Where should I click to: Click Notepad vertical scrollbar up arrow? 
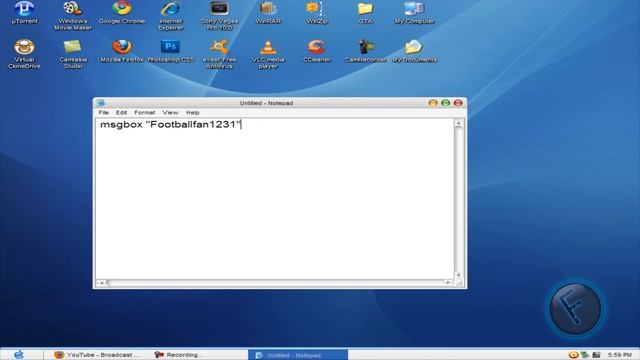458,123
